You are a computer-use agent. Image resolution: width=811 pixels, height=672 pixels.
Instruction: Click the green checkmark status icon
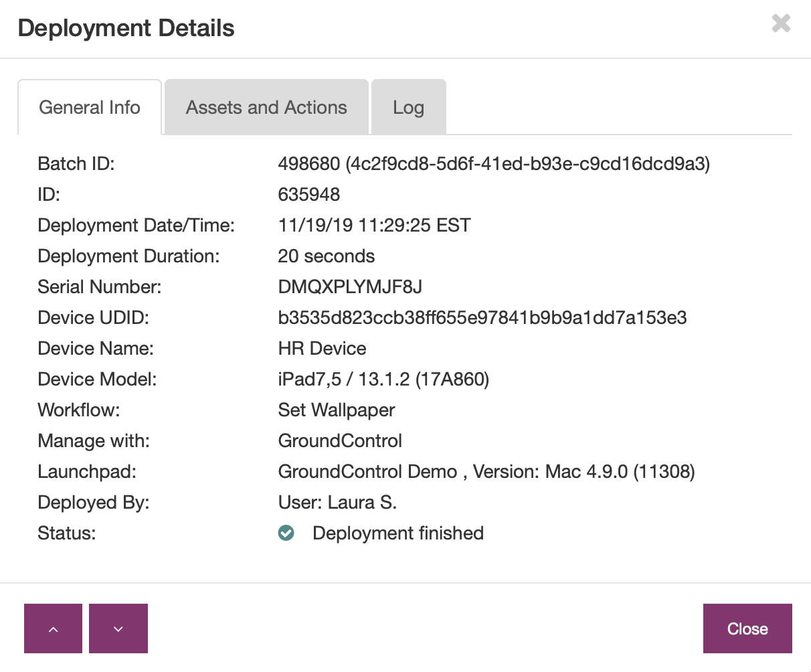[286, 533]
